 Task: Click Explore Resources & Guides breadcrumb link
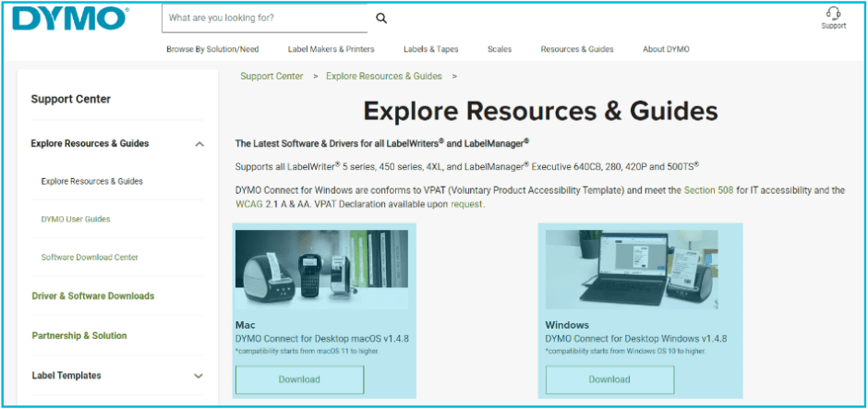383,77
